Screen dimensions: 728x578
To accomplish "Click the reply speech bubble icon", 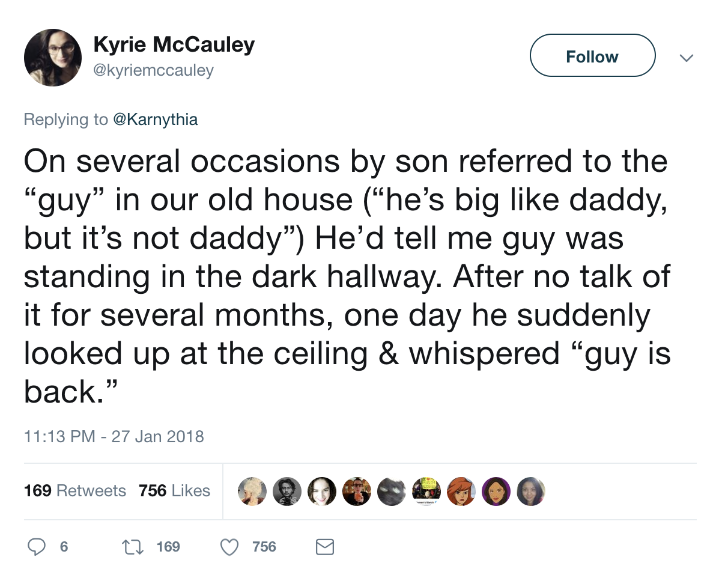I will tap(38, 546).
